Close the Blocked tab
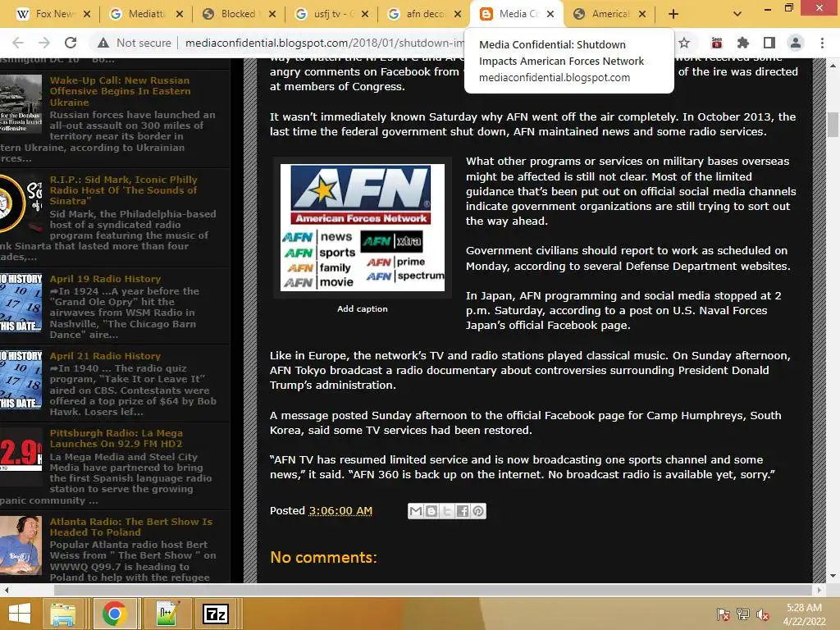Viewport: 840px width, 630px height. 272,14
